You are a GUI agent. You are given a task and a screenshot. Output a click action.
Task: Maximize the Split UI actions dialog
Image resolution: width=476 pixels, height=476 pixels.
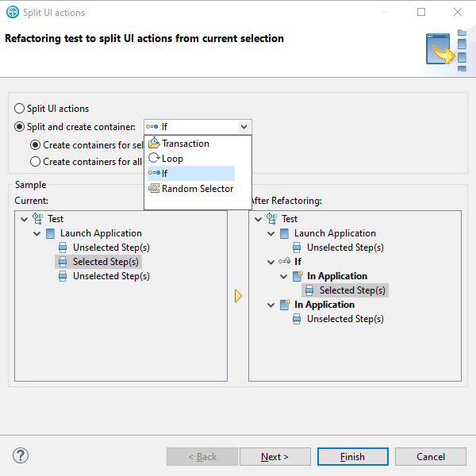tap(421, 12)
